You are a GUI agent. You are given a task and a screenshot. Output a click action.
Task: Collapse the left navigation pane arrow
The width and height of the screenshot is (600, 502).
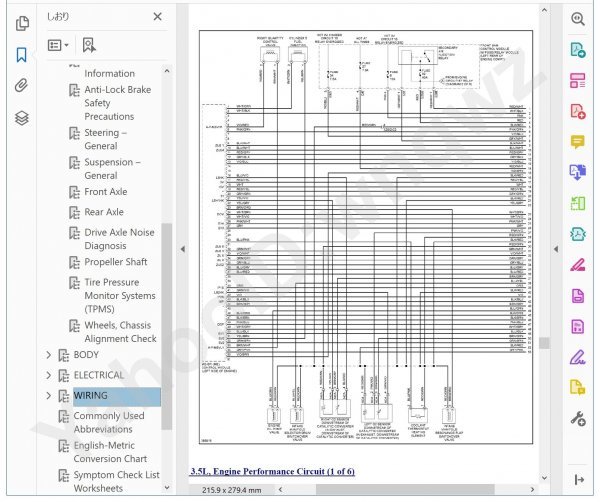click(x=183, y=249)
